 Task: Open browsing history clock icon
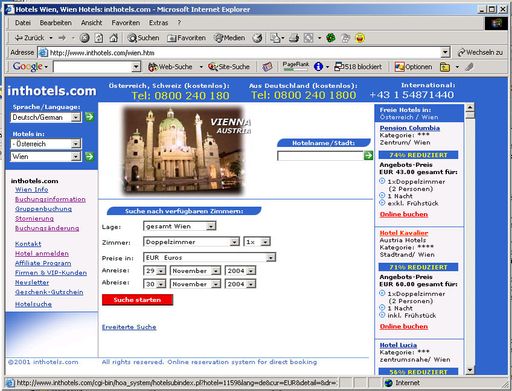click(x=257, y=38)
